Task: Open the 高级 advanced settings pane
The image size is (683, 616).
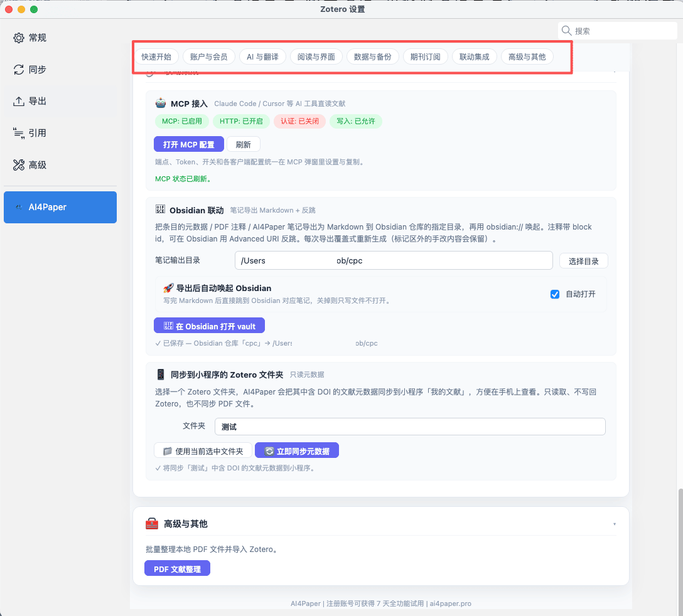Action: point(60,165)
